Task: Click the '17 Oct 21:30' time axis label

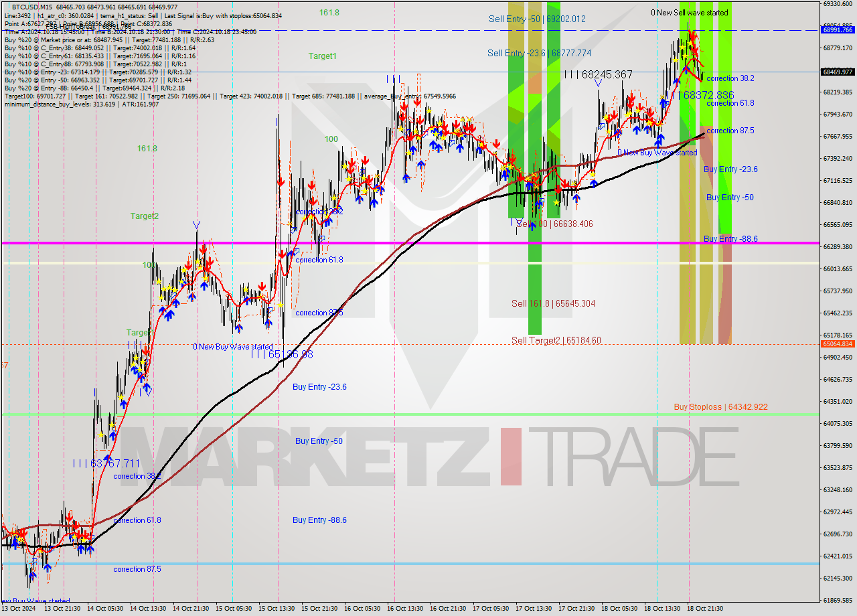Action: click(577, 609)
